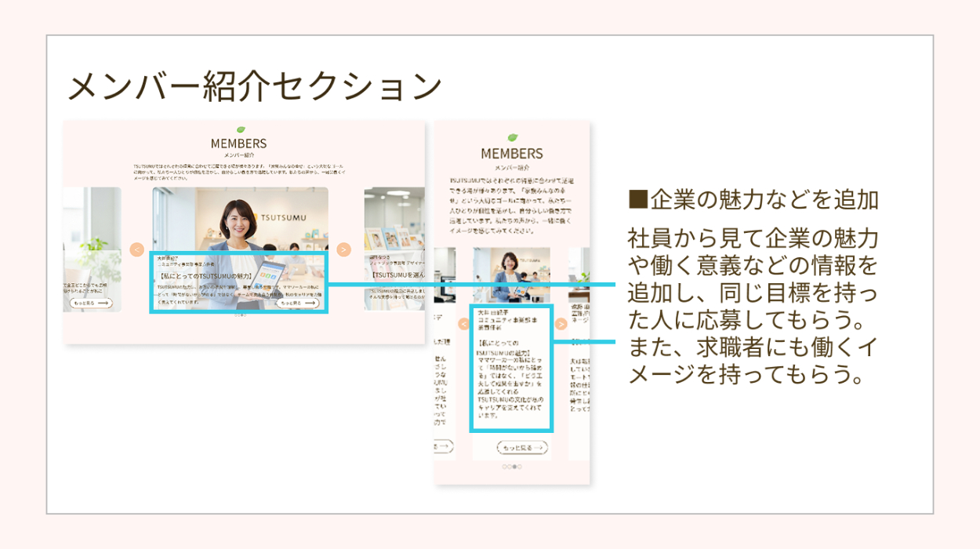Click the green leaf icon above mobile MEMBERS

(x=512, y=137)
